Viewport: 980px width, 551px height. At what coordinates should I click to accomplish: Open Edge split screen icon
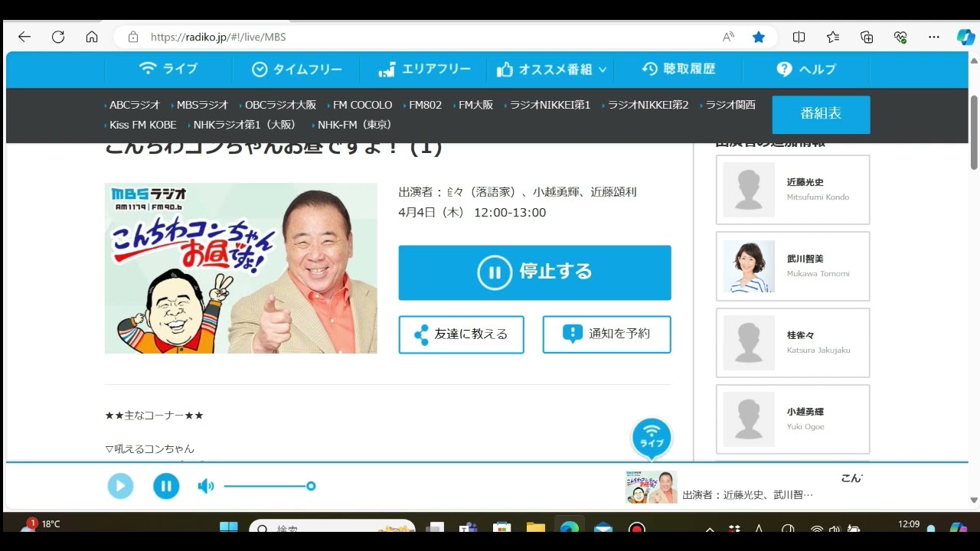pyautogui.click(x=799, y=37)
